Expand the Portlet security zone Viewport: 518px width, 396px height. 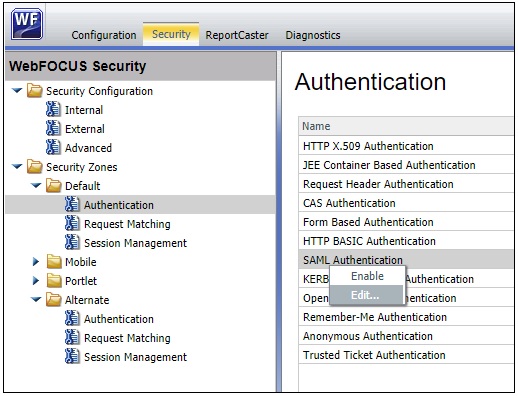click(x=36, y=281)
